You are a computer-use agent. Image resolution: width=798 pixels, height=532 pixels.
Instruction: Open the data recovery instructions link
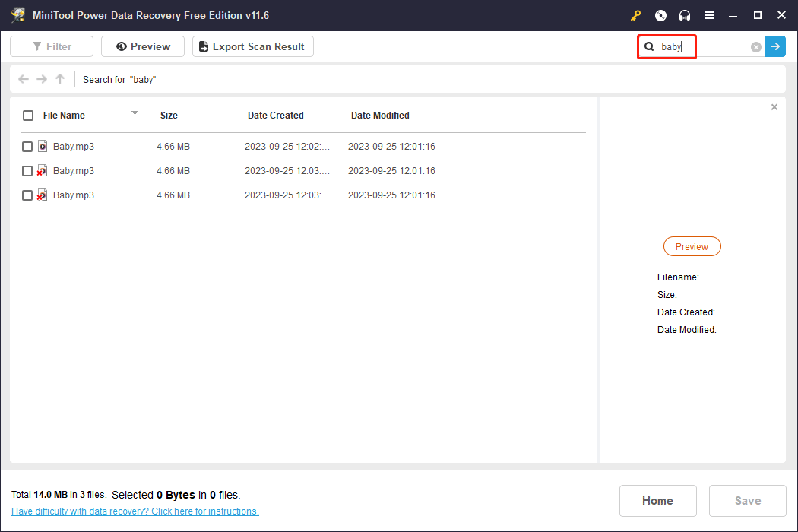click(135, 511)
